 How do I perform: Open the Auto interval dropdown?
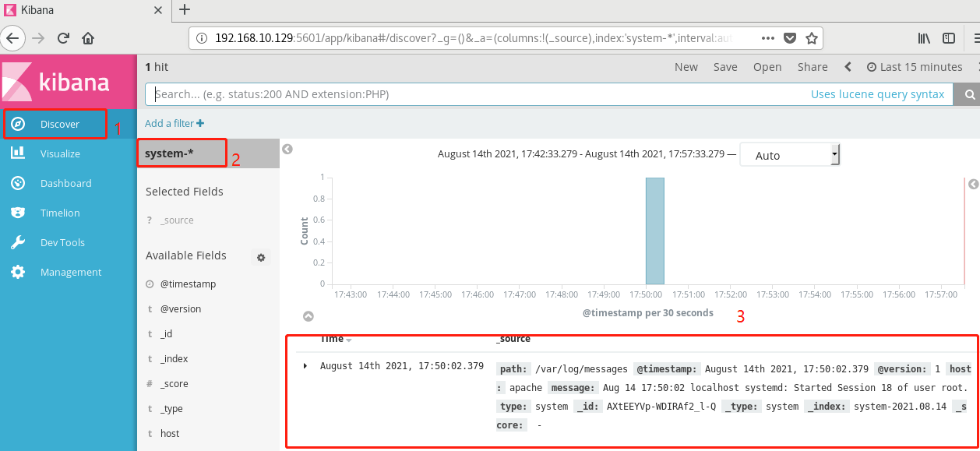pos(790,155)
